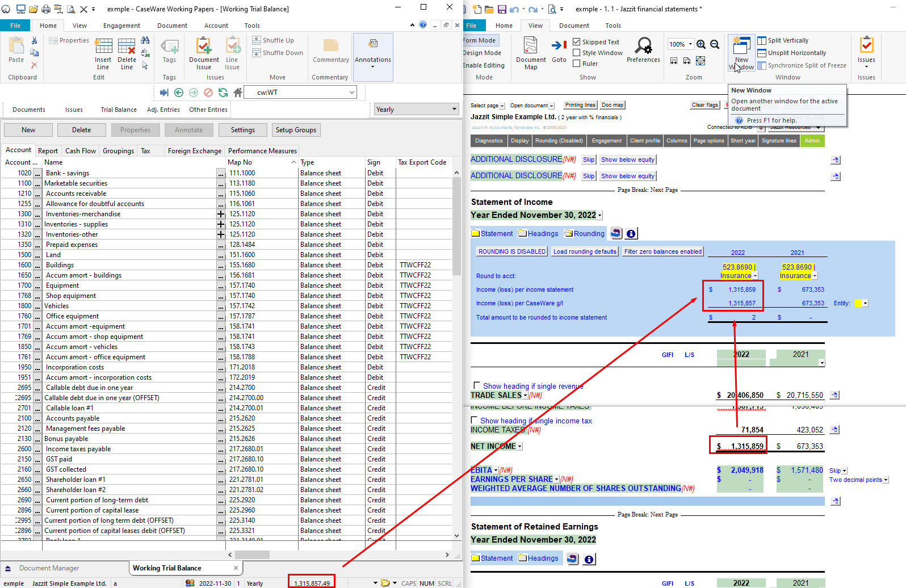Expand the Inventories-merchandise plus box
This screenshot has width=906, height=588.
pyautogui.click(x=221, y=214)
